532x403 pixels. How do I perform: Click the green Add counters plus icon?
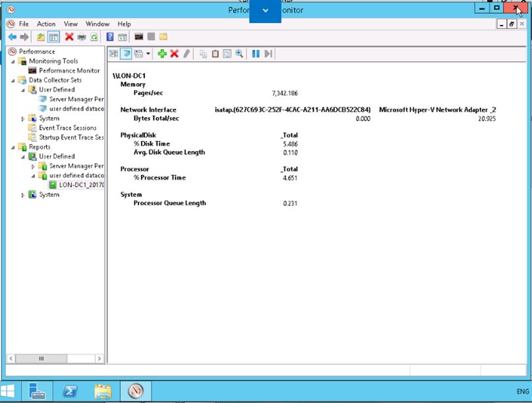tap(162, 54)
